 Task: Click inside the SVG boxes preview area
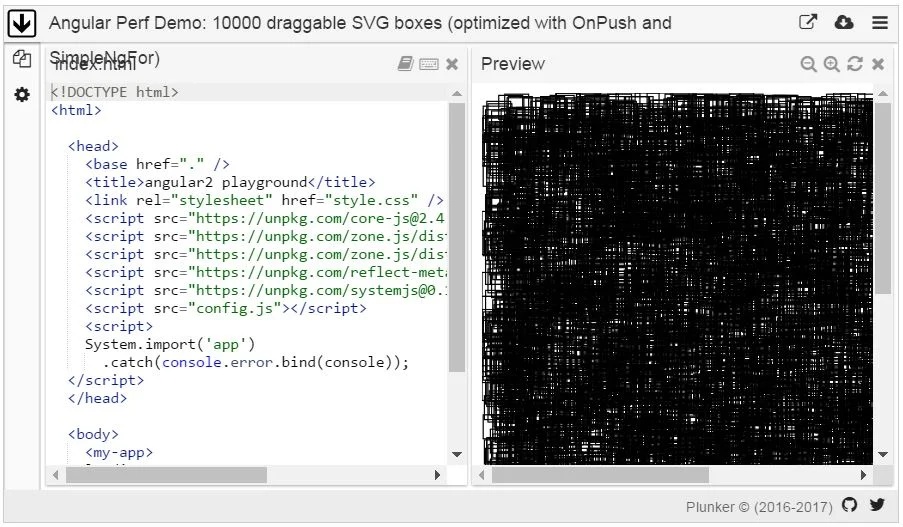point(678,279)
